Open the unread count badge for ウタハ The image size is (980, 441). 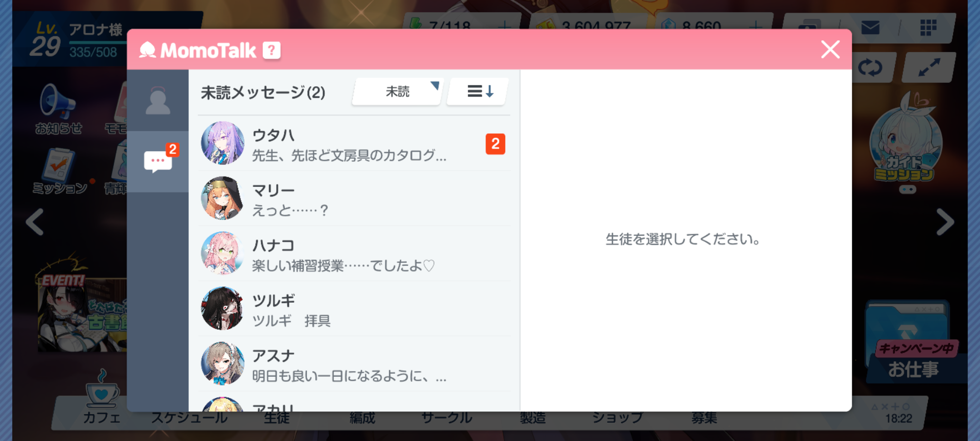coord(495,144)
